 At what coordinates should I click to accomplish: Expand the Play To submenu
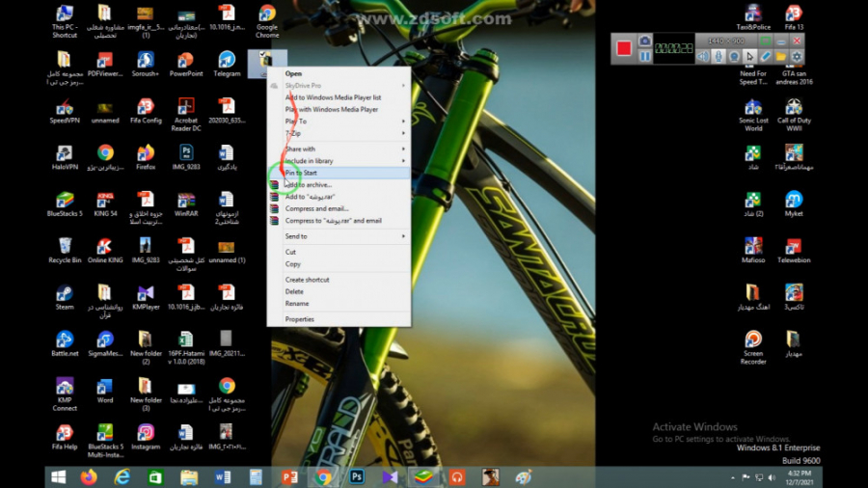pos(339,122)
